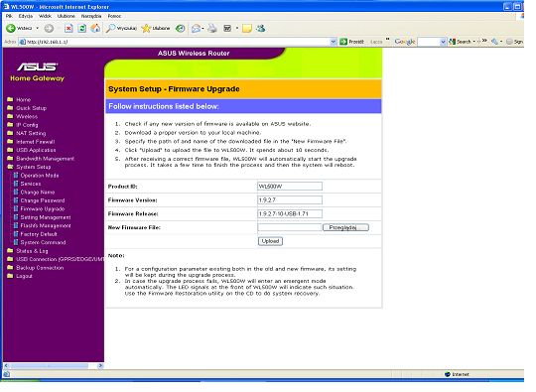
Task: Open the Plik menu
Action: (x=9, y=16)
